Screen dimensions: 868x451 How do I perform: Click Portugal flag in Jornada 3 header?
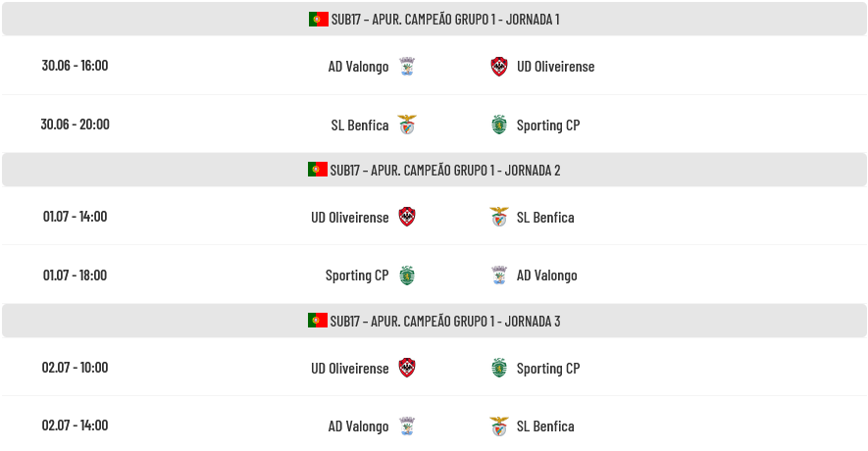coord(317,321)
